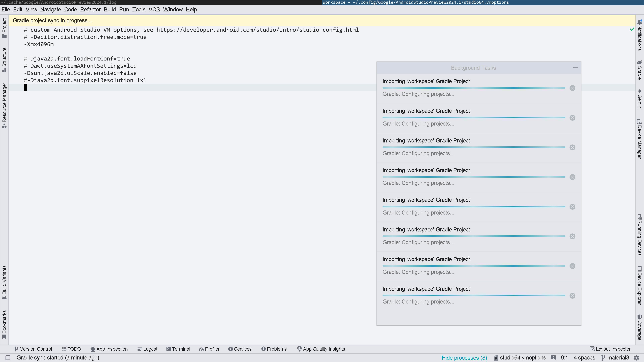The image size is (644, 362).
Task: Click the inspection checkmark in the editor corner
Action: [x=632, y=29]
